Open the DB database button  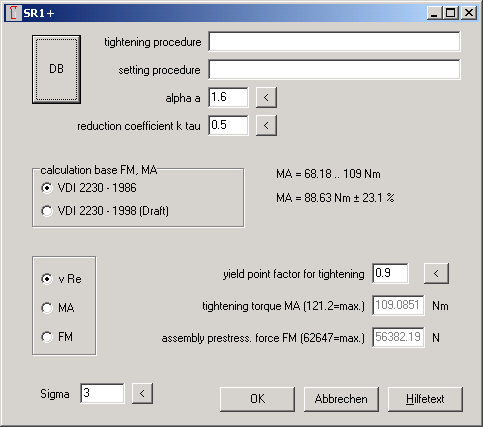pos(56,69)
